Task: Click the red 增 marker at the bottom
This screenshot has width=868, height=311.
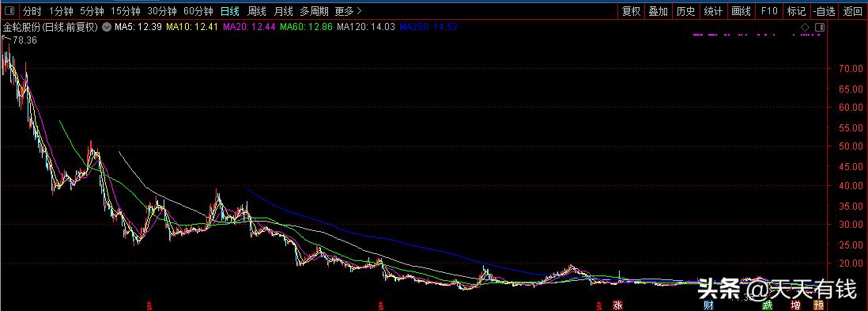Action: [795, 305]
